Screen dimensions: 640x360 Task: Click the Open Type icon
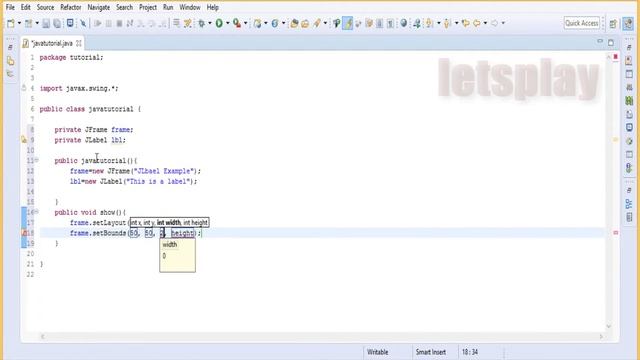(294, 23)
